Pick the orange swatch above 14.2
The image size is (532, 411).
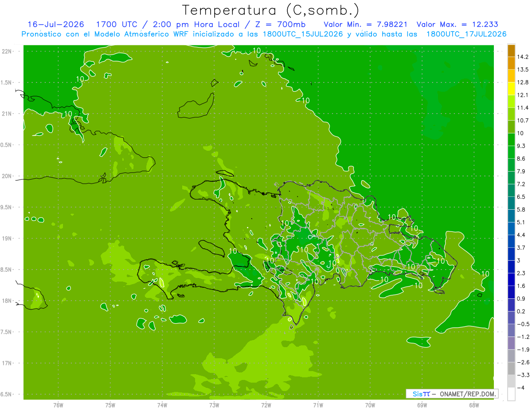511,50
